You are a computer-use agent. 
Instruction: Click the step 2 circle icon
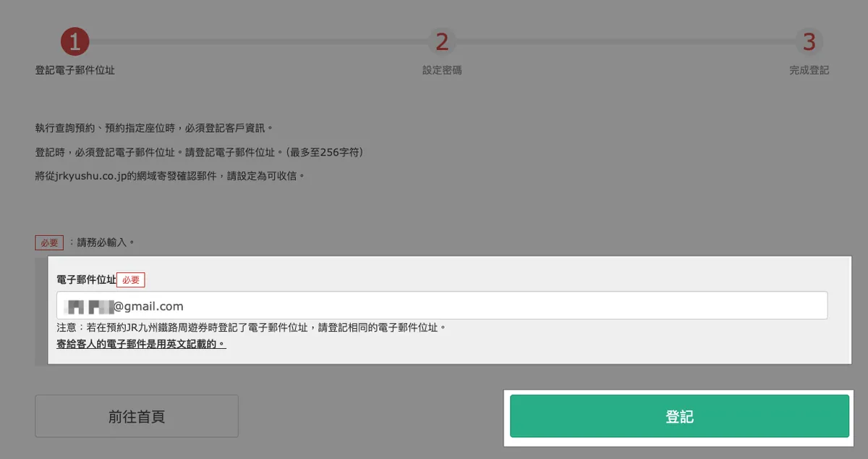(x=442, y=41)
